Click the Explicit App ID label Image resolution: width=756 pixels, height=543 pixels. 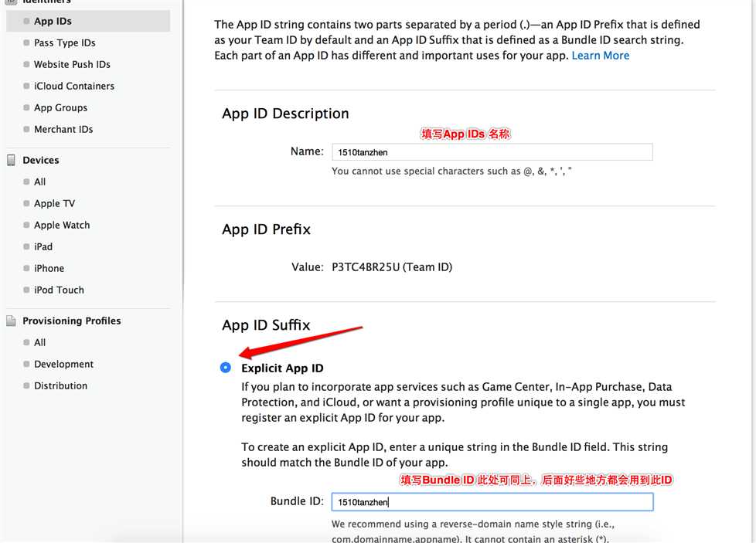(x=282, y=368)
